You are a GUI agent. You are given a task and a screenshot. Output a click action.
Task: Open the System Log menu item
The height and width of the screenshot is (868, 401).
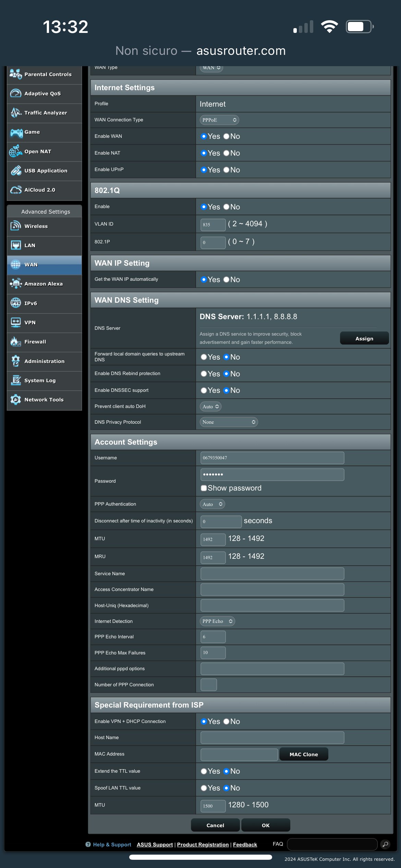(x=40, y=381)
